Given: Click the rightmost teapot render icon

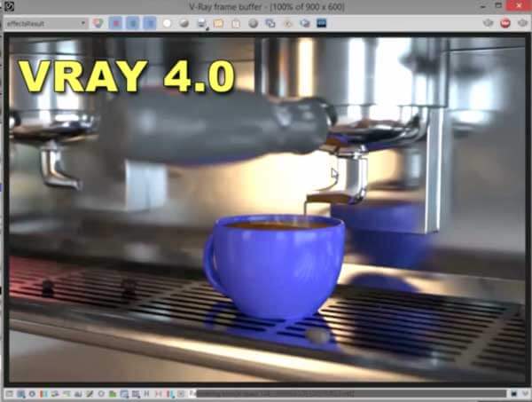Looking at the screenshot, I should pos(523,23).
